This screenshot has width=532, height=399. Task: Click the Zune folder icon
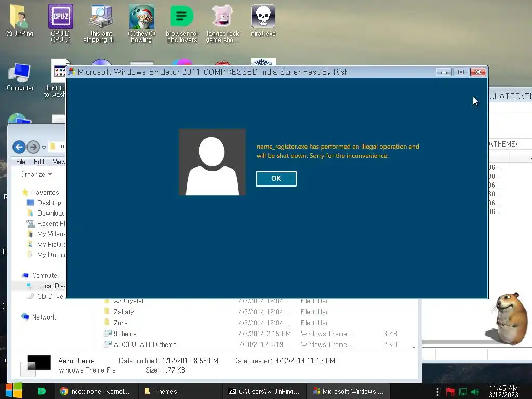click(107, 322)
